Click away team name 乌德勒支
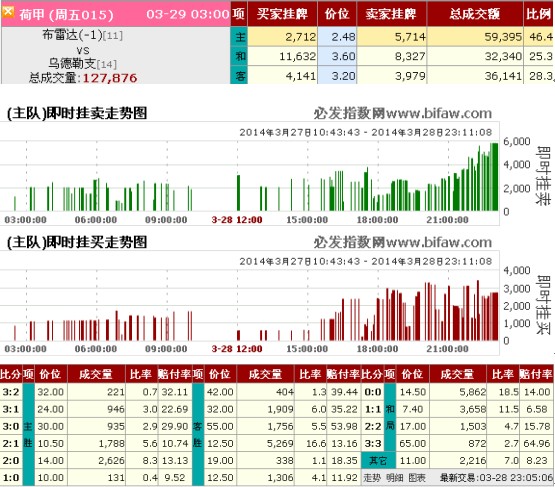This screenshot has width=555, height=487. coord(72,63)
